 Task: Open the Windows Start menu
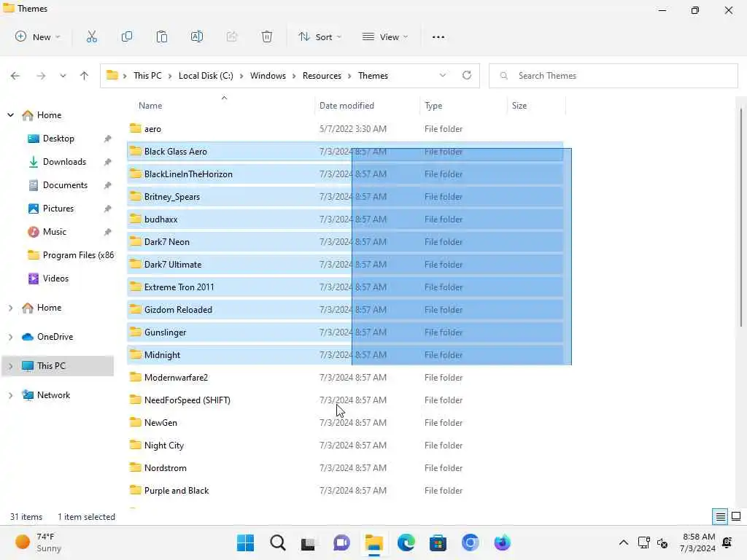pos(245,542)
